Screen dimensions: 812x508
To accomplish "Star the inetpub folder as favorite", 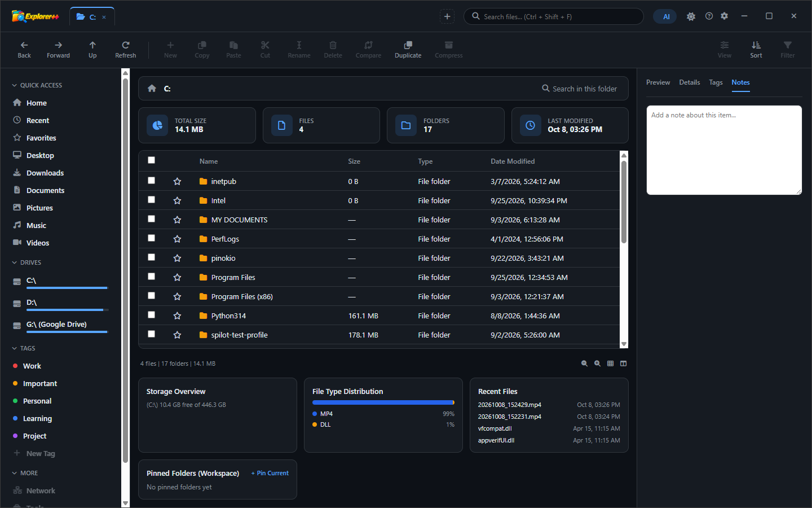I will pos(177,181).
